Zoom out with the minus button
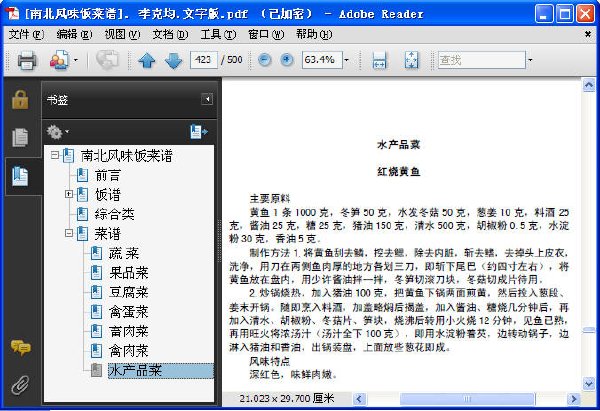This screenshot has width=600, height=411. coord(264,60)
